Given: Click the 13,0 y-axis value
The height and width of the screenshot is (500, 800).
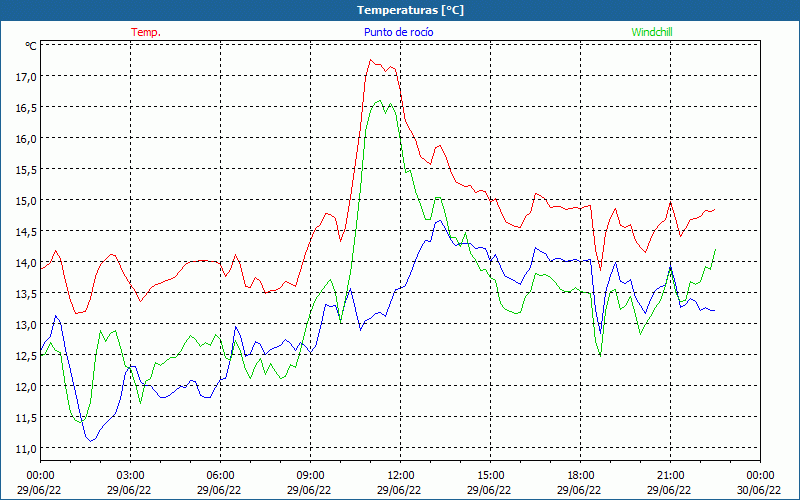Looking at the screenshot, I should 26,324.
